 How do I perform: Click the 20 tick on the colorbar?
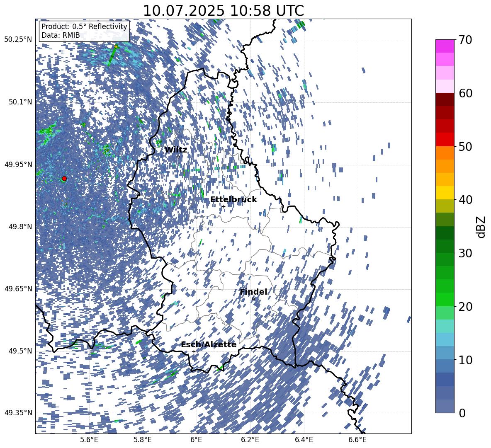point(465,307)
